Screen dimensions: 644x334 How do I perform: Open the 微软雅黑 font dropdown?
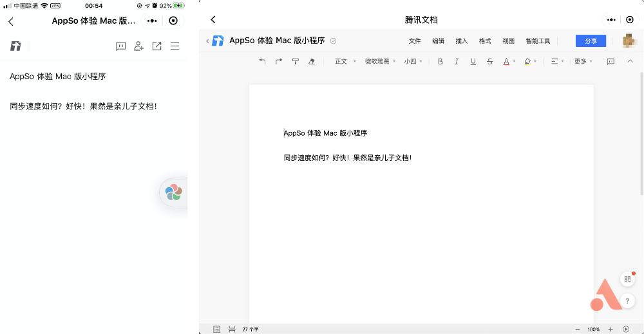381,61
